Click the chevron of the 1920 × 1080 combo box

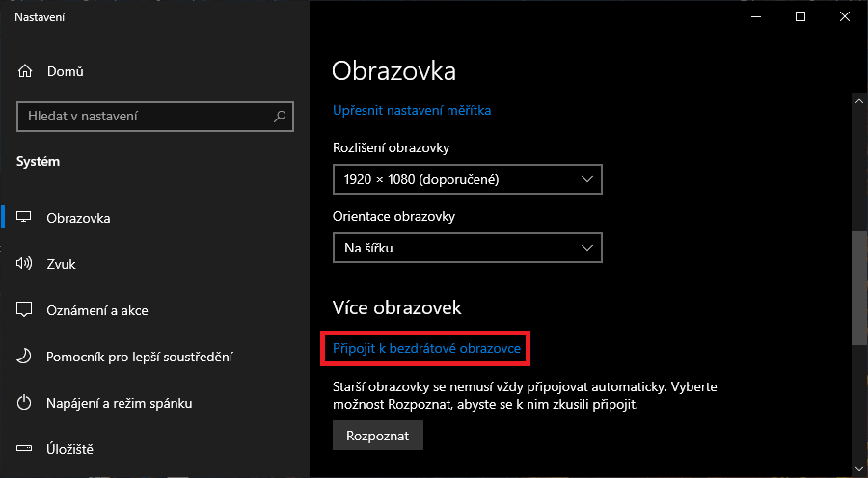tap(586, 179)
